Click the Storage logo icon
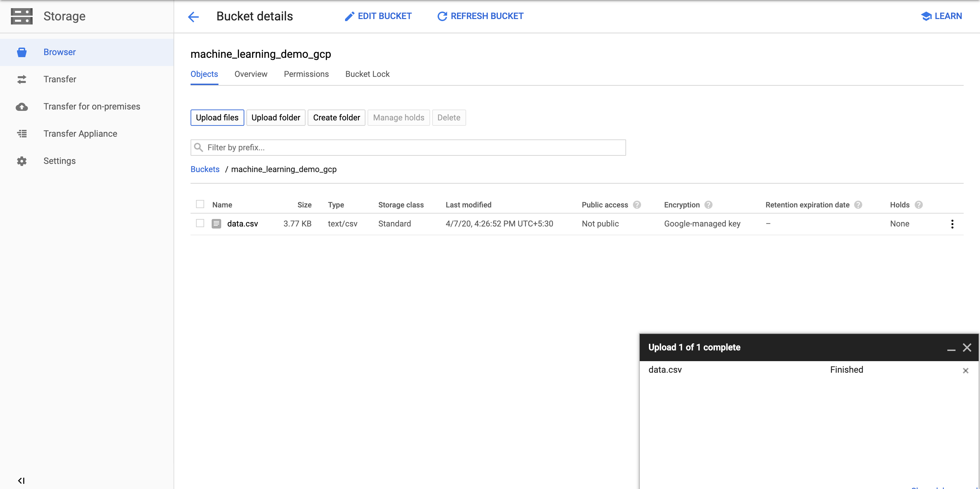Image resolution: width=980 pixels, height=489 pixels. [22, 16]
